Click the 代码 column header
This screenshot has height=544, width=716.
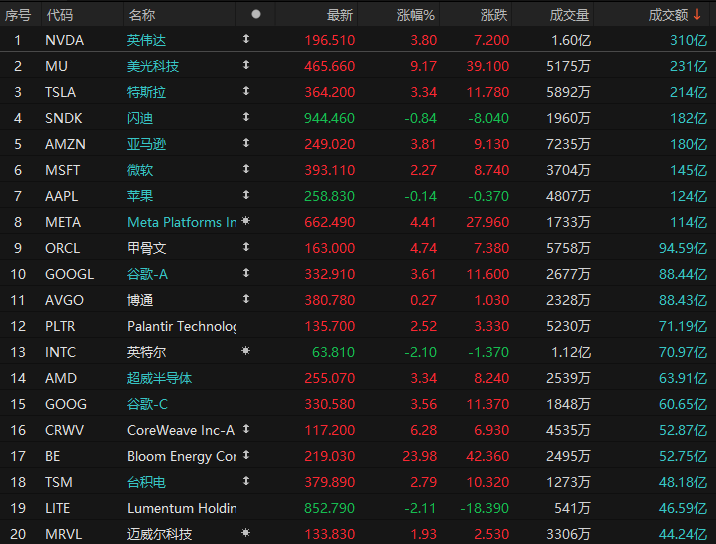[60, 15]
